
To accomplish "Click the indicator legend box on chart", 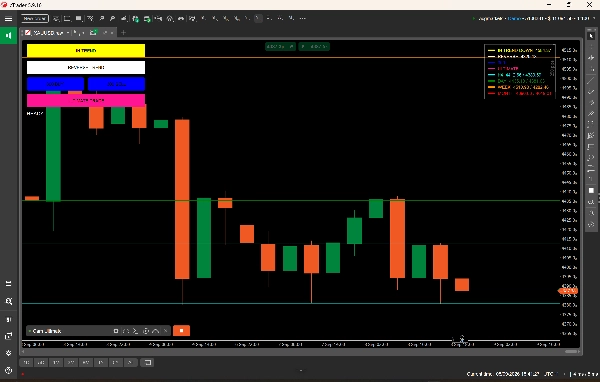I will pos(520,72).
